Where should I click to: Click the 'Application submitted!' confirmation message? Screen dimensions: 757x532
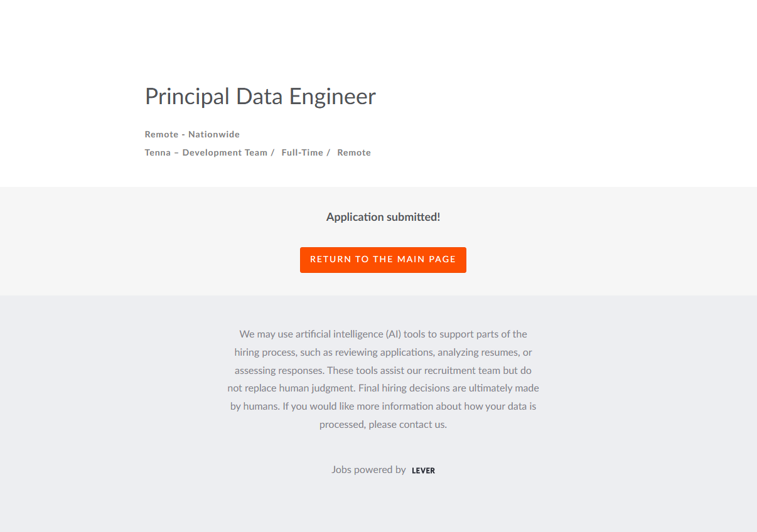(x=383, y=217)
